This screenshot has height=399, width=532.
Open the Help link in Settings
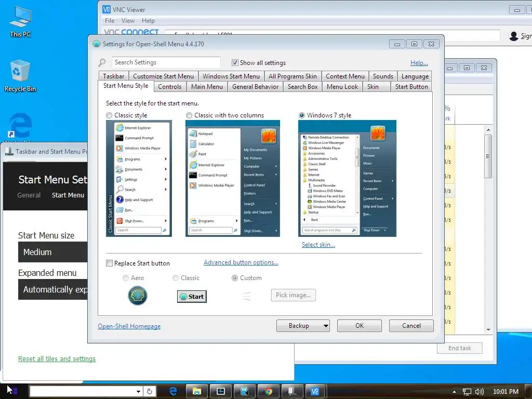[419, 63]
